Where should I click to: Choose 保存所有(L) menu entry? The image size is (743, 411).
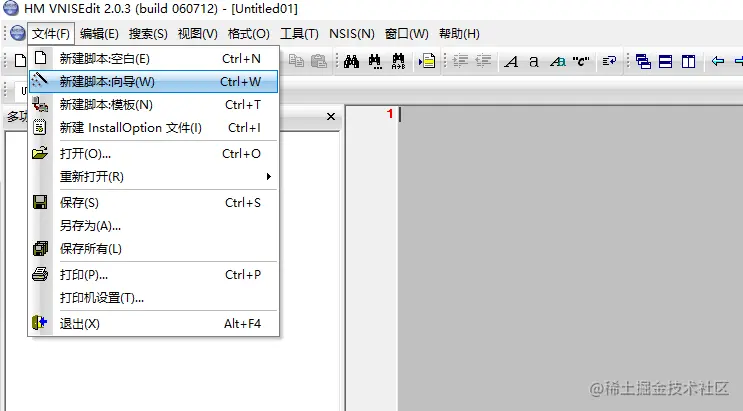(154, 248)
